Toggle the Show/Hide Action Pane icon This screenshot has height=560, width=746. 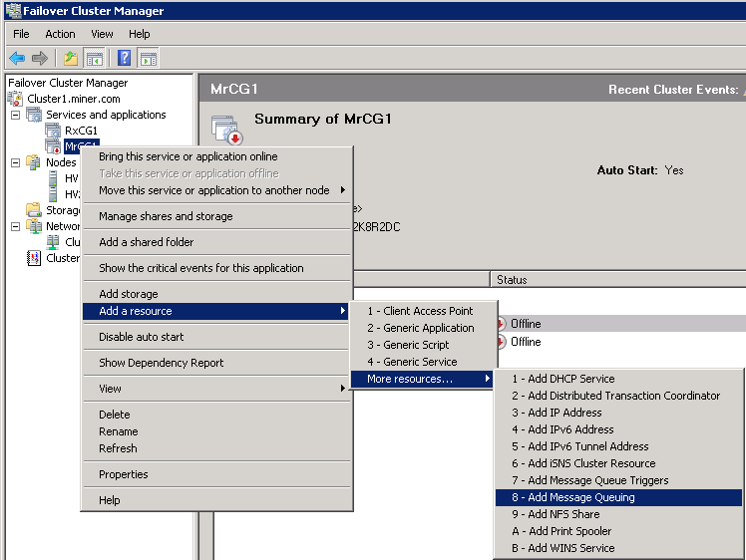[x=148, y=58]
